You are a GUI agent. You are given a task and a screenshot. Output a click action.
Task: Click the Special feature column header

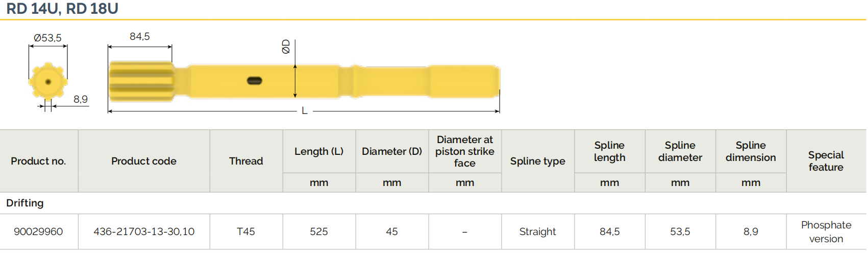click(826, 161)
